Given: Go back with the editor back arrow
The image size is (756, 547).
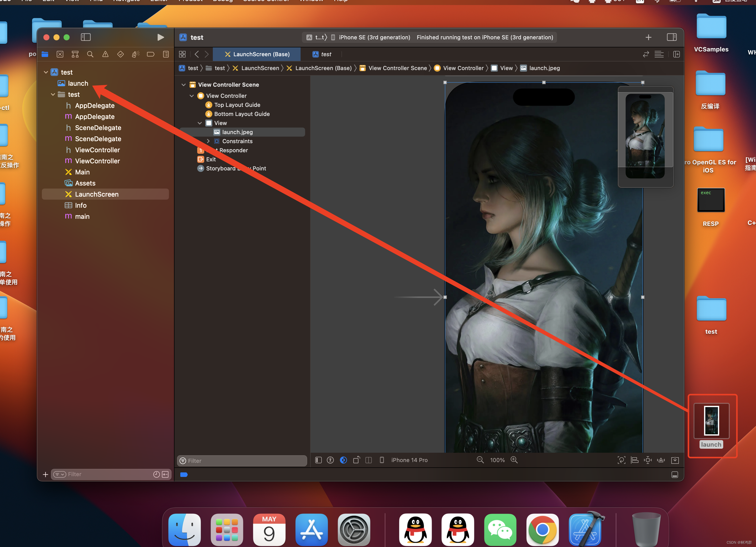Looking at the screenshot, I should [x=197, y=54].
